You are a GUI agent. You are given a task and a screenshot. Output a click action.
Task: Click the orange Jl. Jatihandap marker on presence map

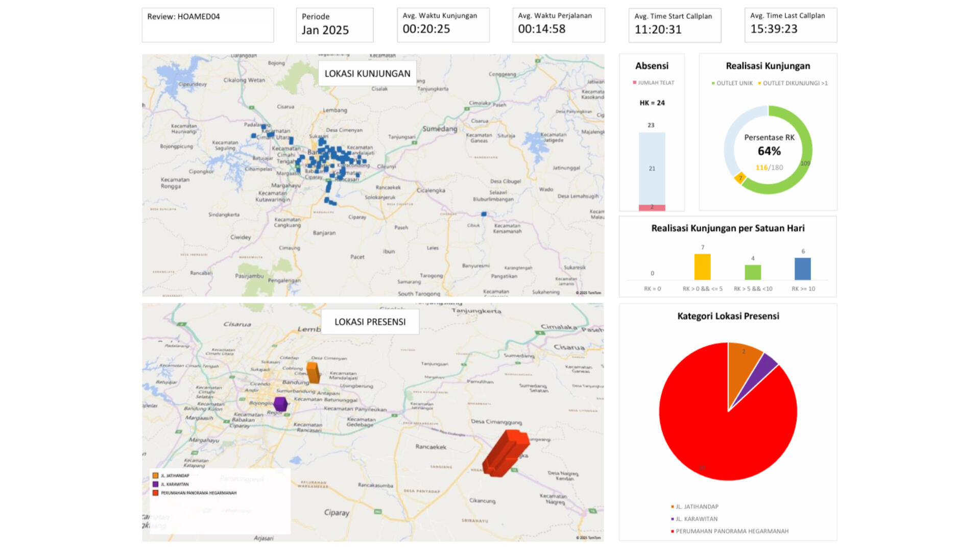313,373
